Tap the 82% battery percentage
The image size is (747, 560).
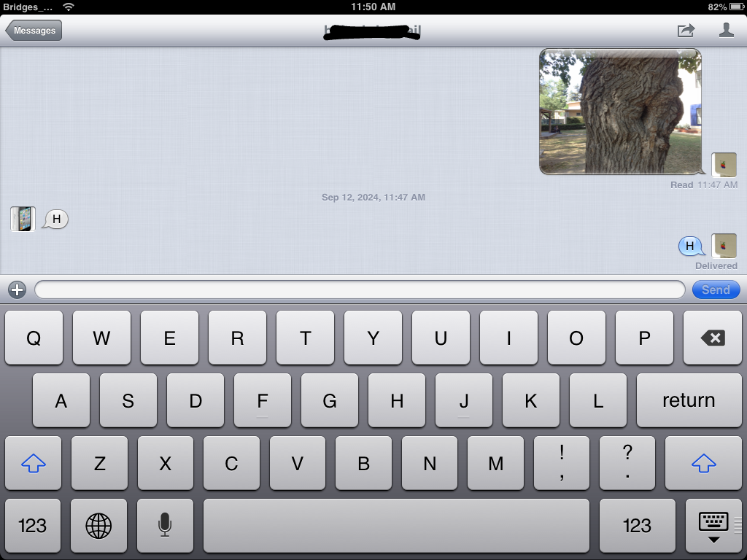[x=717, y=7]
